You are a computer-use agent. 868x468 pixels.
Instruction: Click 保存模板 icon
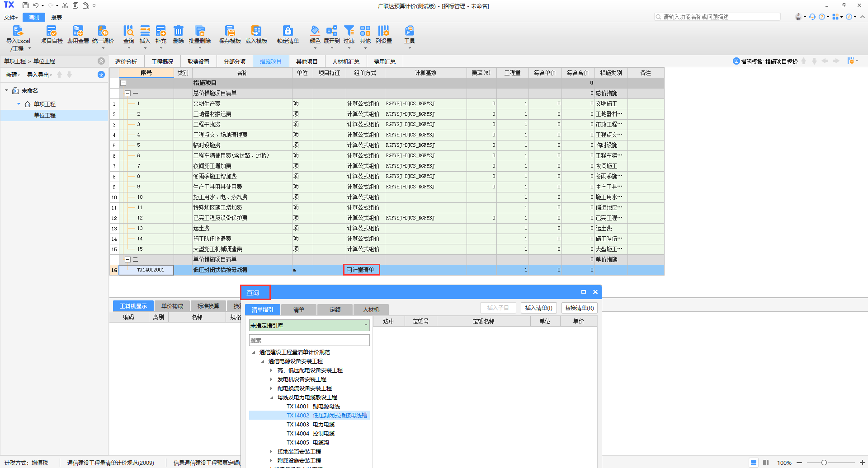pyautogui.click(x=230, y=32)
